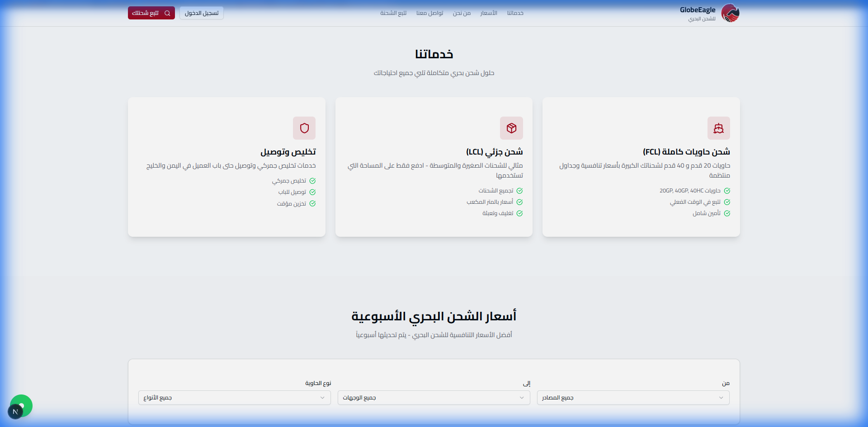The width and height of the screenshot is (868, 427).
Task: Open the تواصل معنا navigation item
Action: [429, 13]
